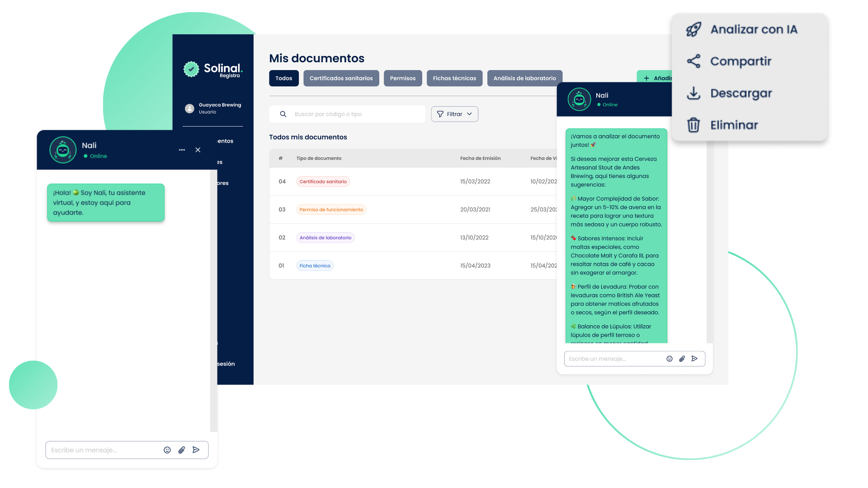Click the share icon next to Compartir
The width and height of the screenshot is (868, 488).
[693, 61]
